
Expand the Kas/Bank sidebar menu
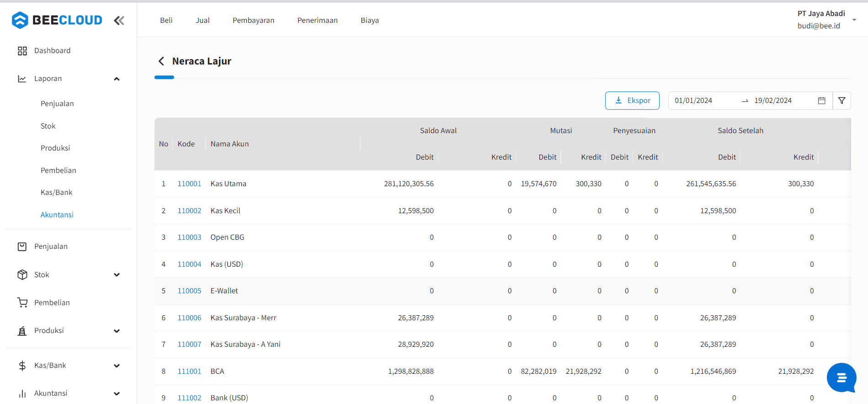[117, 366]
